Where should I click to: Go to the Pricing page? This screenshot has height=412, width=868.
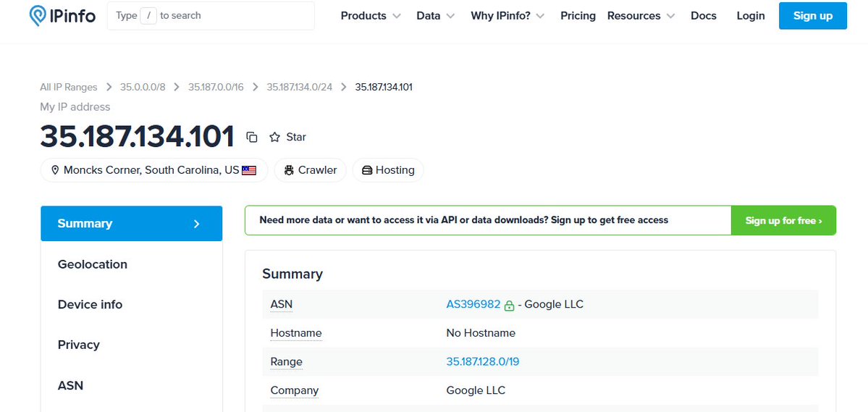coord(578,16)
